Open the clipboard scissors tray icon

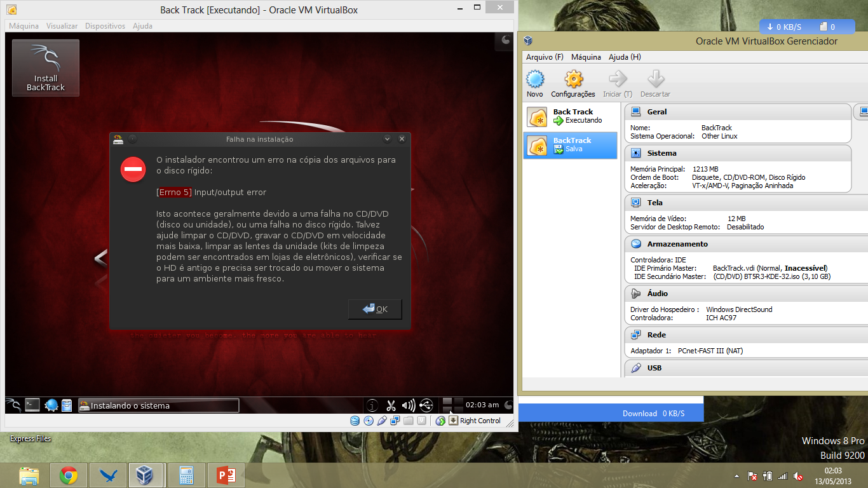click(391, 405)
